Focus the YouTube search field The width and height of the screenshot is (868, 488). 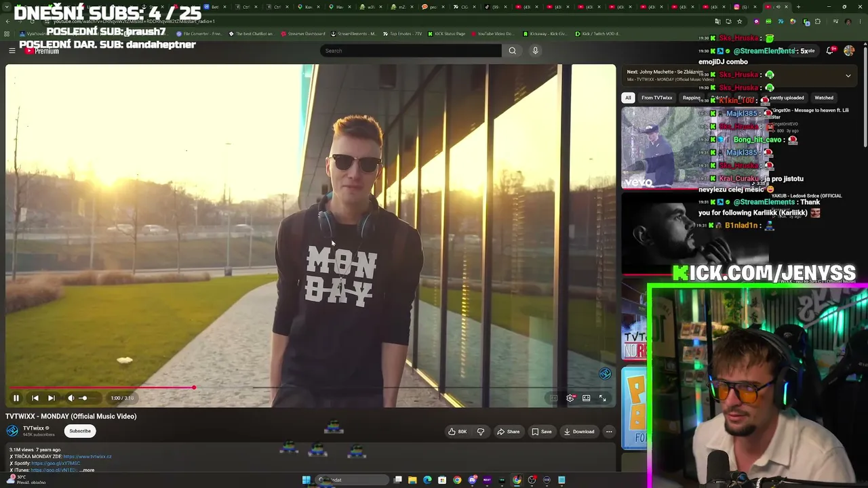point(411,51)
